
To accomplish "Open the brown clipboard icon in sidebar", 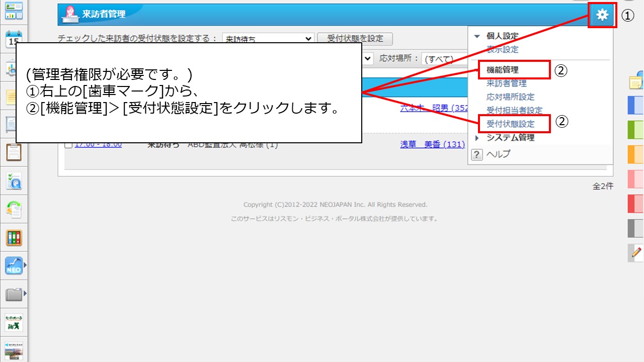I will coord(14,152).
